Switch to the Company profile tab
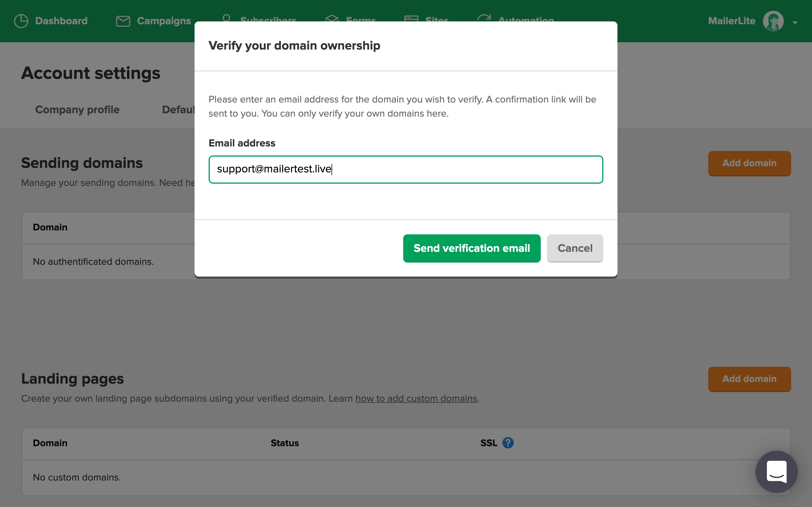The image size is (812, 507). click(77, 110)
